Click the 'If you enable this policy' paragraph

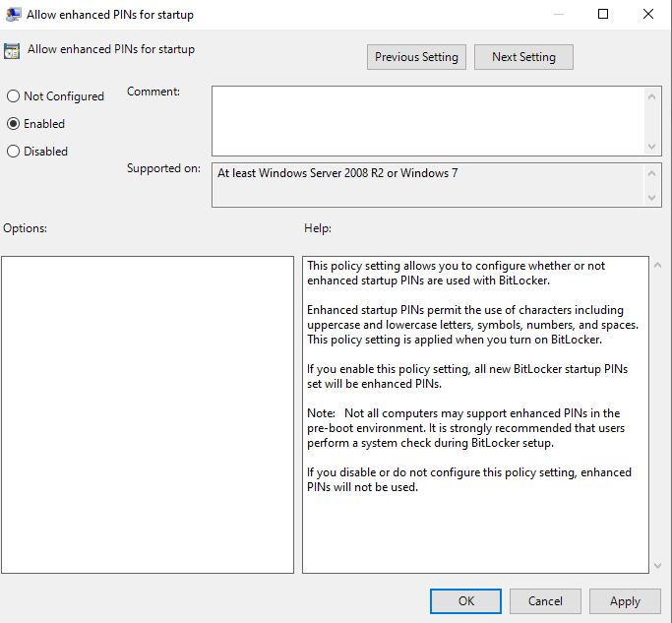tap(467, 376)
